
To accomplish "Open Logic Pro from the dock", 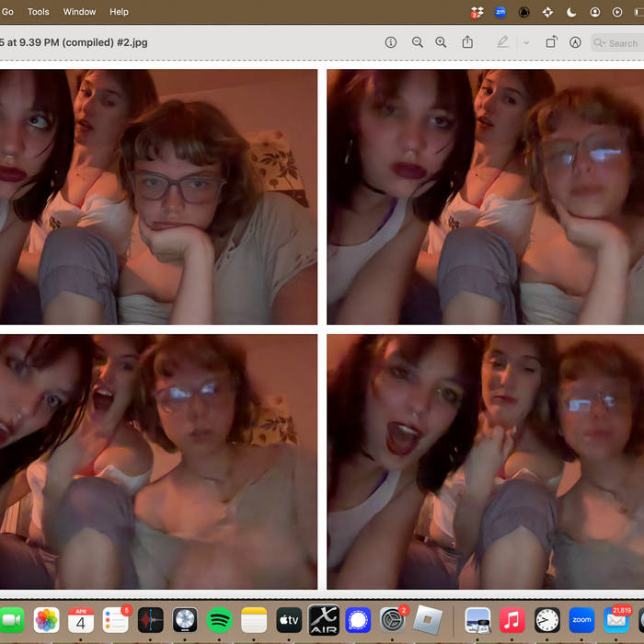I will [185, 620].
